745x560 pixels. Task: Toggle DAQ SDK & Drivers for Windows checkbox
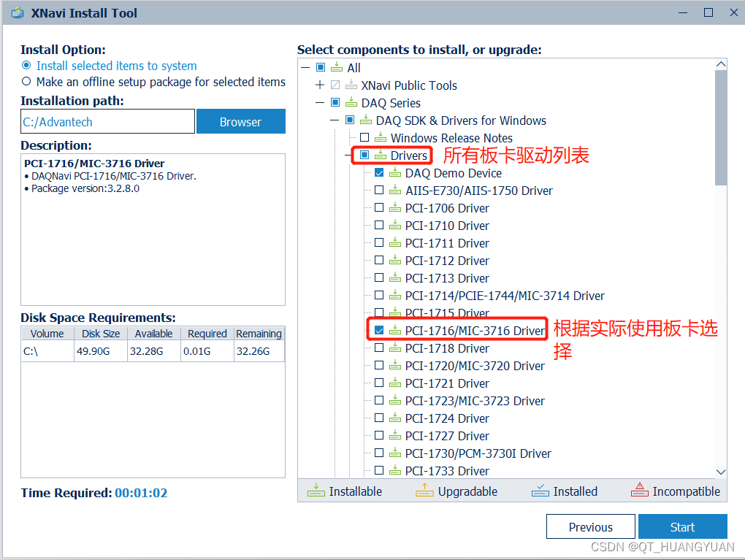(x=350, y=120)
